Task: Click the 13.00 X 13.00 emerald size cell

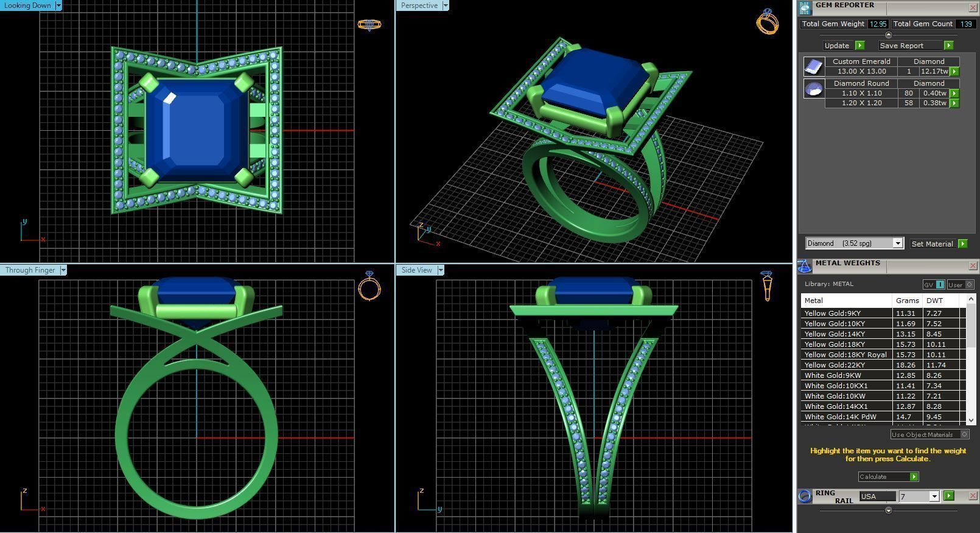Action: 862,71
